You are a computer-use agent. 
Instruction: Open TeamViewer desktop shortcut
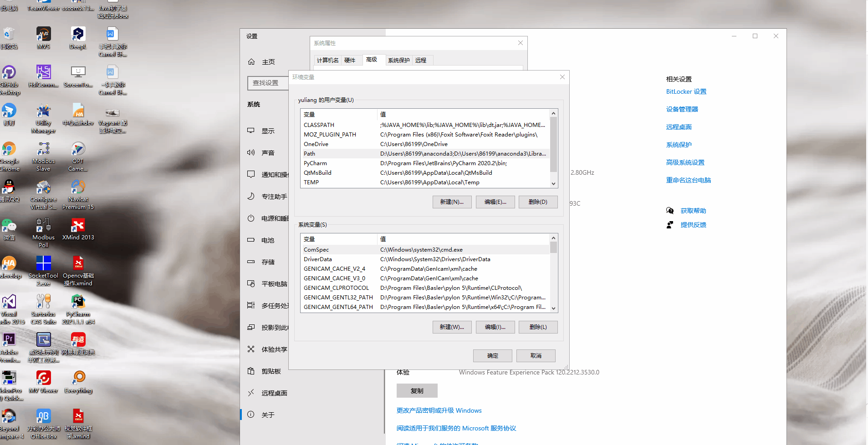(43, 5)
